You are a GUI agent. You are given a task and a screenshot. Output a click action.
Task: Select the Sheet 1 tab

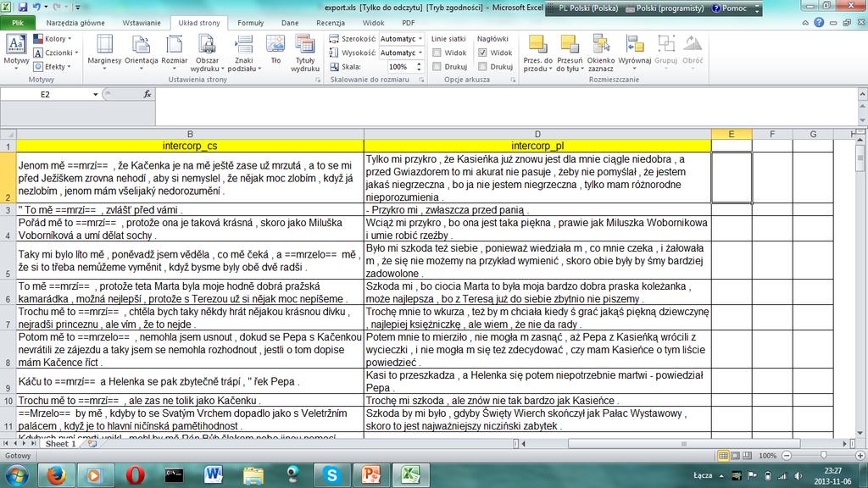60,444
